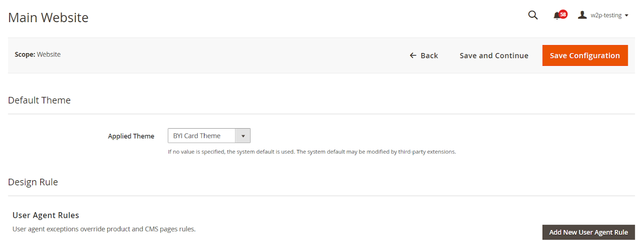Click the Back button text
Viewport: 644px width, 252px height.
(429, 55)
